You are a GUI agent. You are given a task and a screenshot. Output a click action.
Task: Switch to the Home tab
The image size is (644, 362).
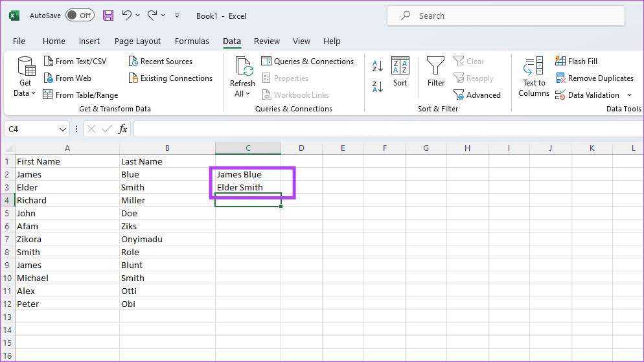[54, 41]
